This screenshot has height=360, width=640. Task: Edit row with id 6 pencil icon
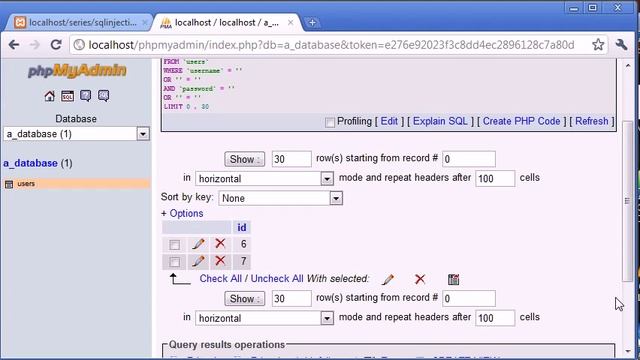click(x=198, y=244)
